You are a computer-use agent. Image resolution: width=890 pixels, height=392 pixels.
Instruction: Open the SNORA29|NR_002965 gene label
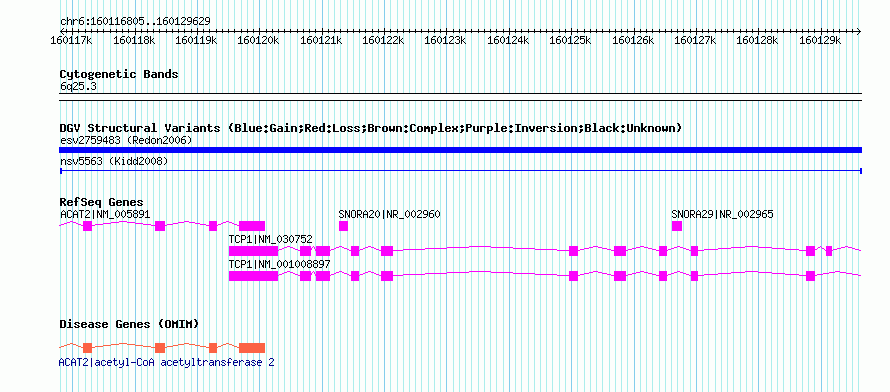point(722,214)
